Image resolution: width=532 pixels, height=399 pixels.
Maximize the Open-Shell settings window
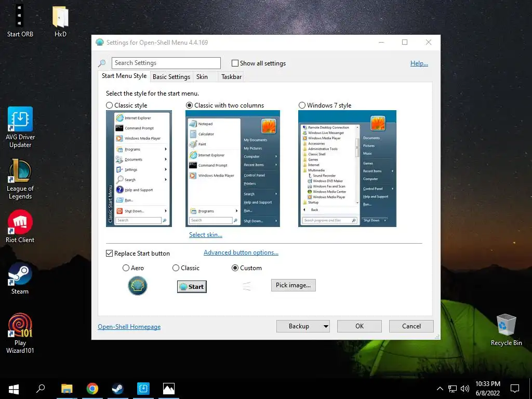coord(404,43)
